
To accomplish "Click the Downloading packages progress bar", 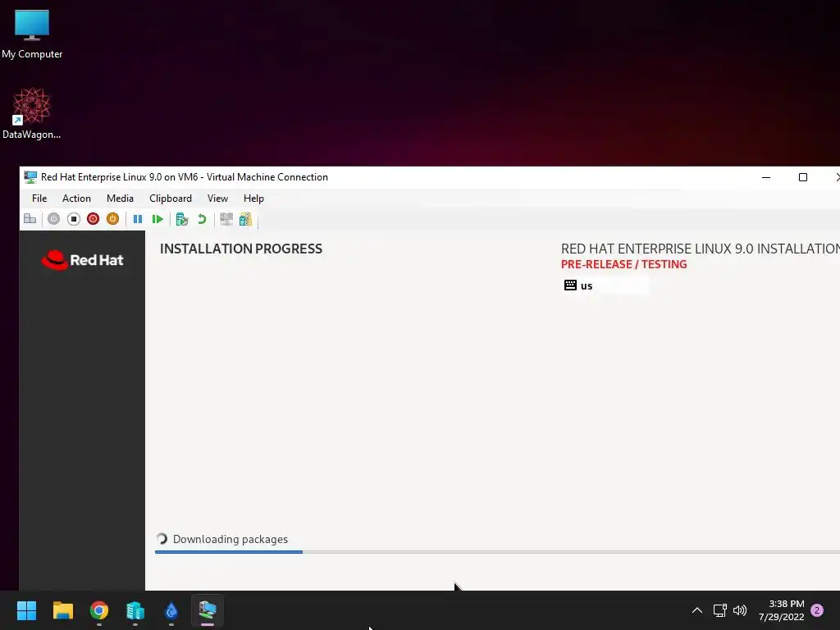I will (x=497, y=552).
